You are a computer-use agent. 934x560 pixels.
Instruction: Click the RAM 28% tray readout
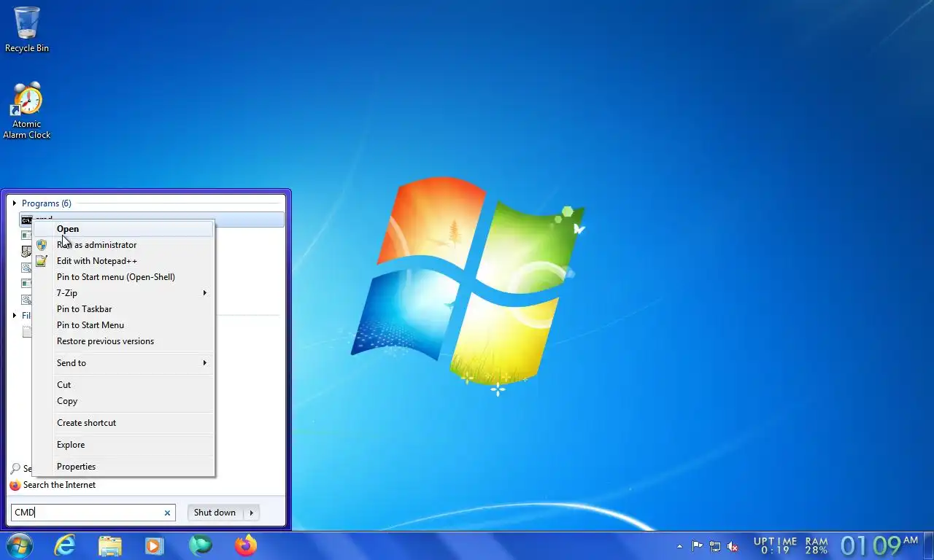coord(817,546)
